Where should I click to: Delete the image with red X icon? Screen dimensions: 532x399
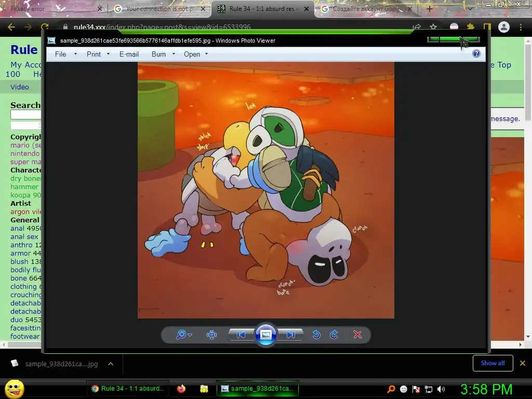tap(357, 335)
